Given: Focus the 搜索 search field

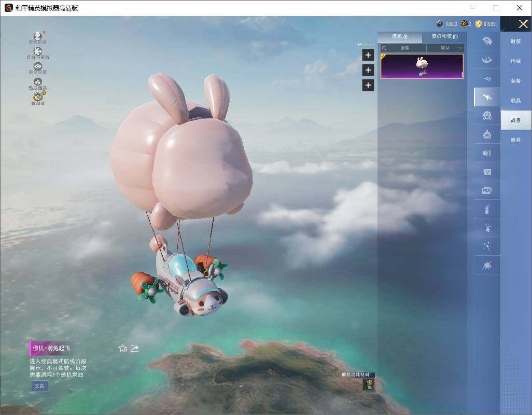Looking at the screenshot, I should (x=403, y=48).
